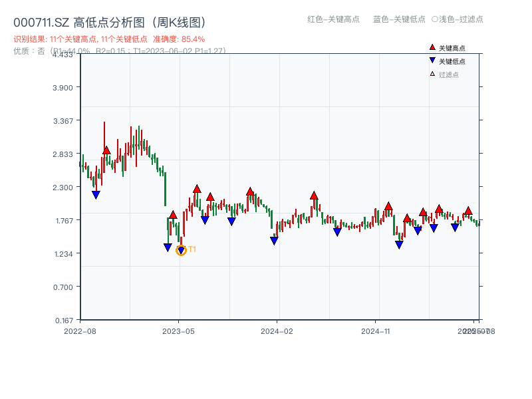Select the leftmost blue key-low triangle

click(96, 195)
